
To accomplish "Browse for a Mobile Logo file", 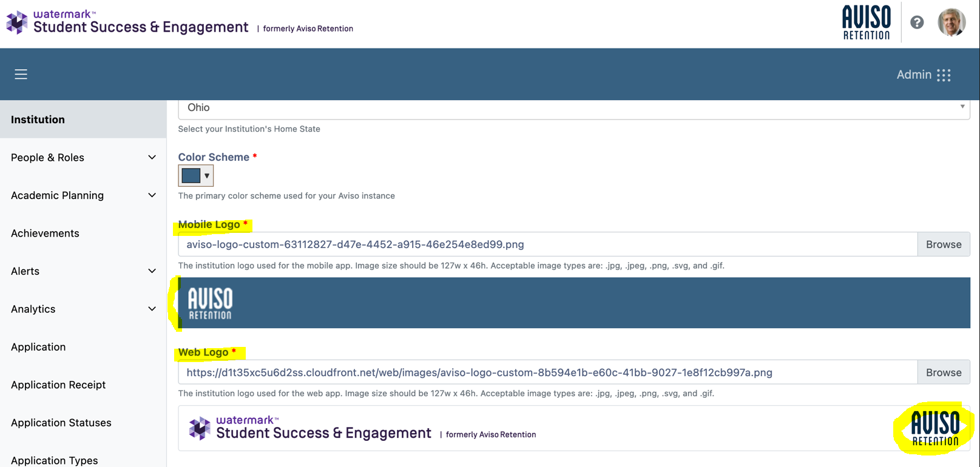I will (x=944, y=244).
